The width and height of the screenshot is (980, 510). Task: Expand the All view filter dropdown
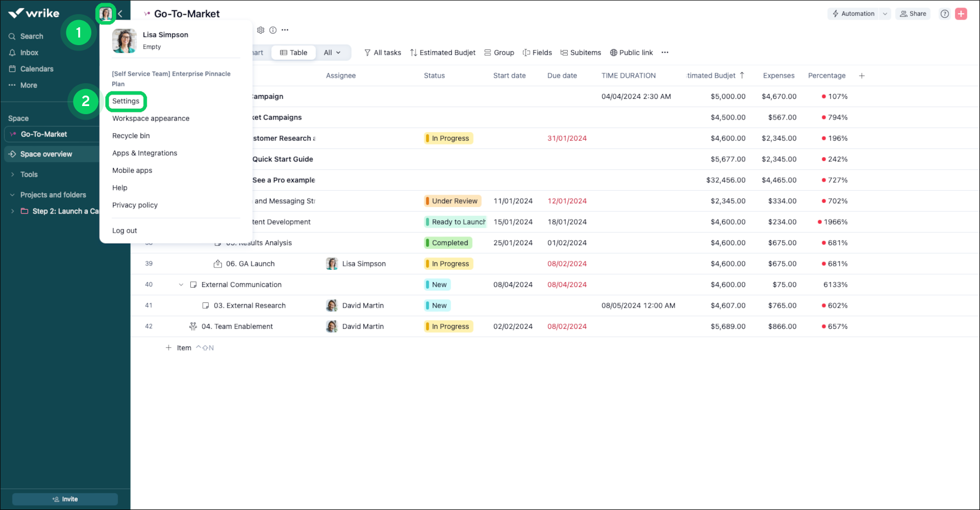[x=332, y=53]
